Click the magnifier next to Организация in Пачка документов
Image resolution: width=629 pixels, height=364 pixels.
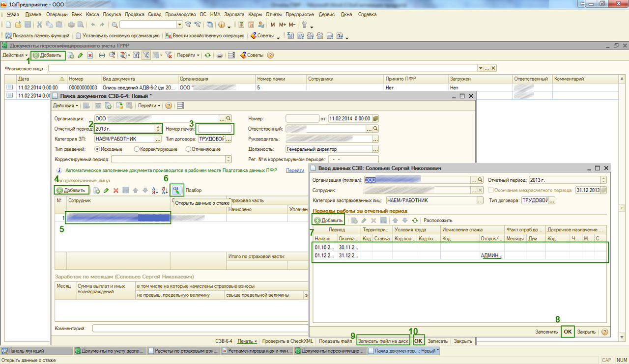229,118
